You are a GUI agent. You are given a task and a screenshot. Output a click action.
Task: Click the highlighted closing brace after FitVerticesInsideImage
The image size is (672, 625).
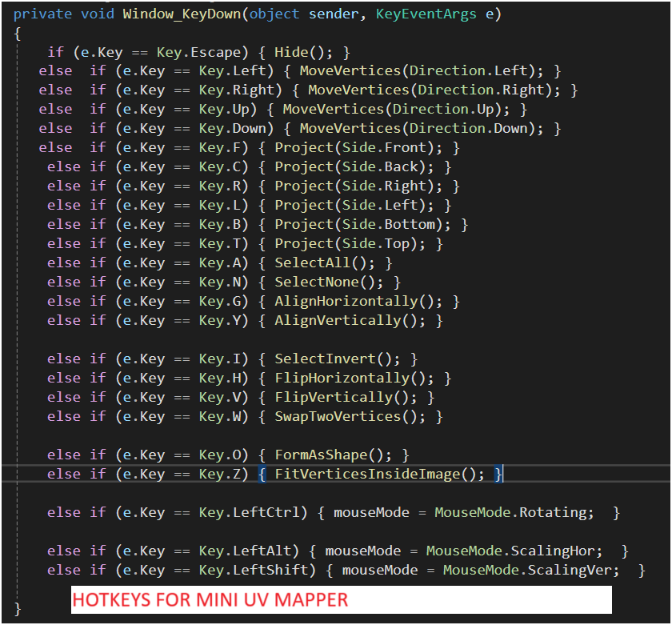[x=497, y=474]
